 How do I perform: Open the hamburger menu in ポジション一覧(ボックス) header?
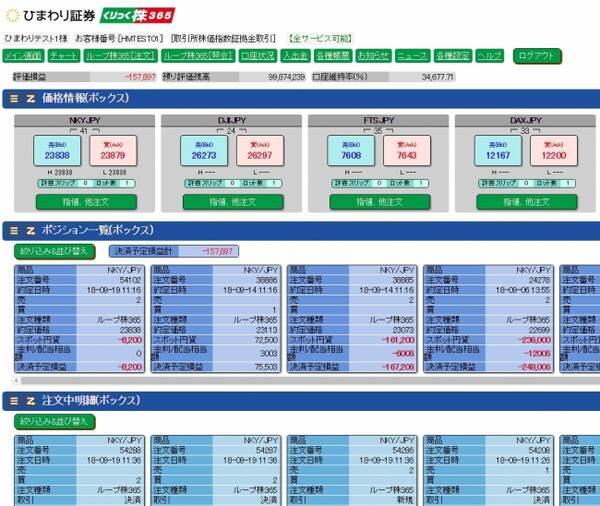click(x=14, y=230)
